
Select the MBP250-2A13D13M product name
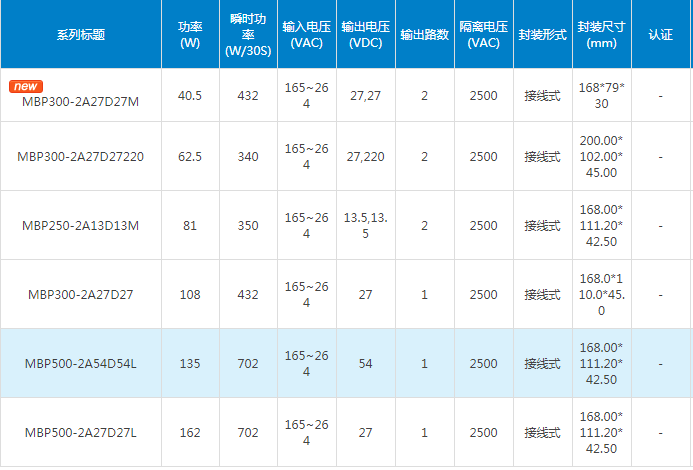pos(81,226)
